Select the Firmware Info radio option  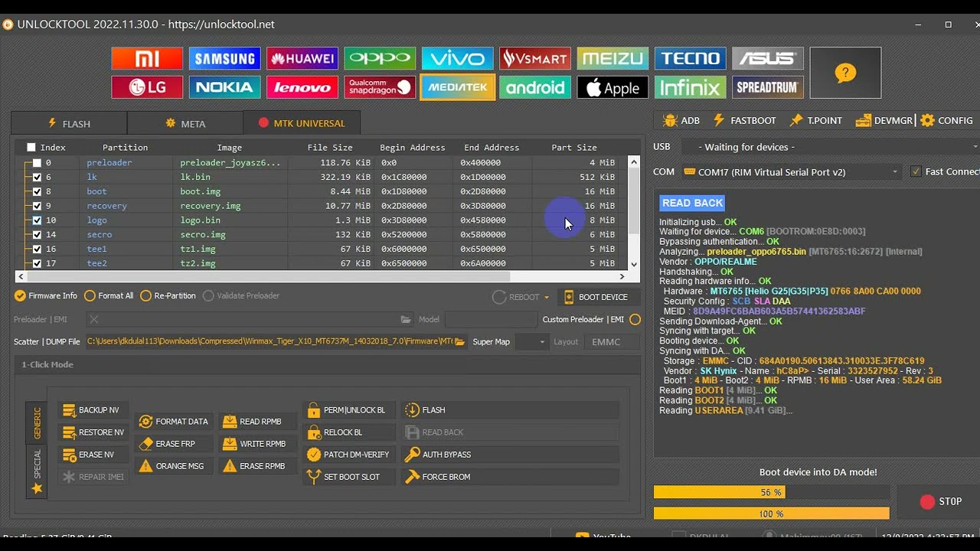tap(47, 295)
